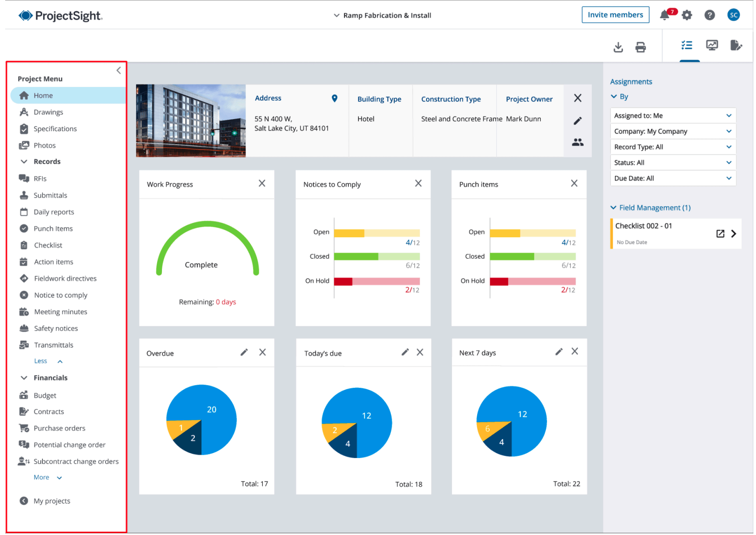
Task: Open Punch Items from the sidebar
Action: [53, 229]
